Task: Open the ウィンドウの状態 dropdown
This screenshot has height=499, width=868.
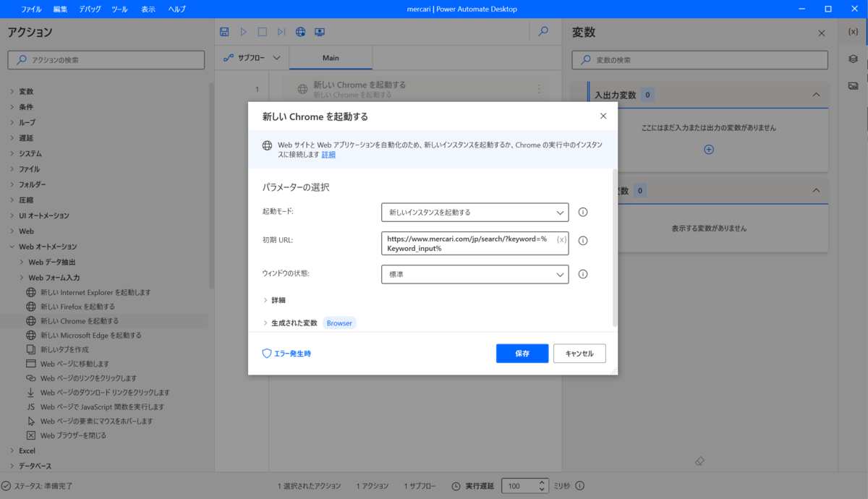Action: click(475, 275)
